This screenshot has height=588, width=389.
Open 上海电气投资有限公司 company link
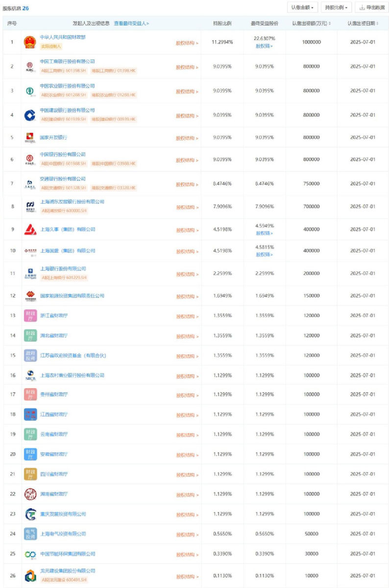pyautogui.click(x=63, y=534)
